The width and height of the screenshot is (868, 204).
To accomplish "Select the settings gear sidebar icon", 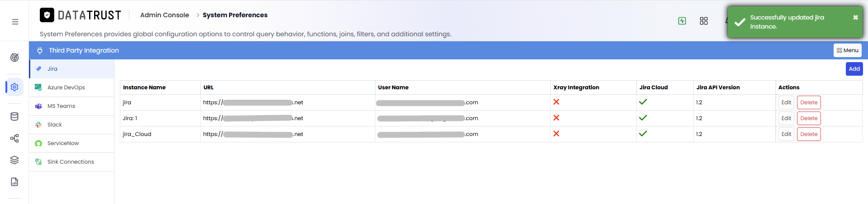I will pos(14,87).
